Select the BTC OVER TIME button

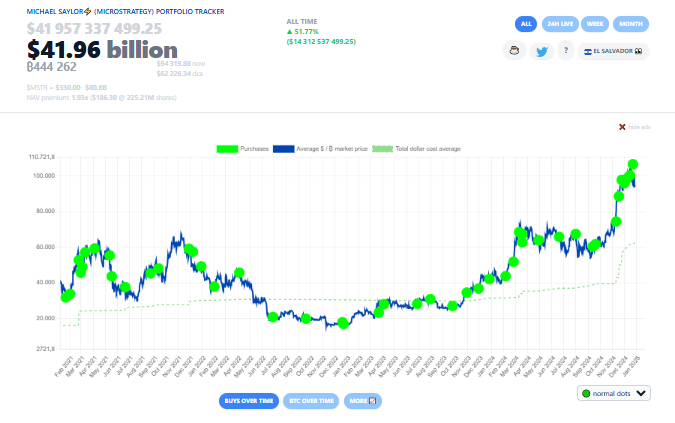[311, 401]
